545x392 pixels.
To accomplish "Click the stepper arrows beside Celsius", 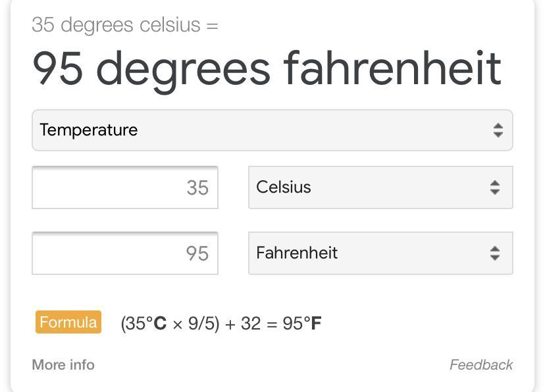I will [494, 187].
